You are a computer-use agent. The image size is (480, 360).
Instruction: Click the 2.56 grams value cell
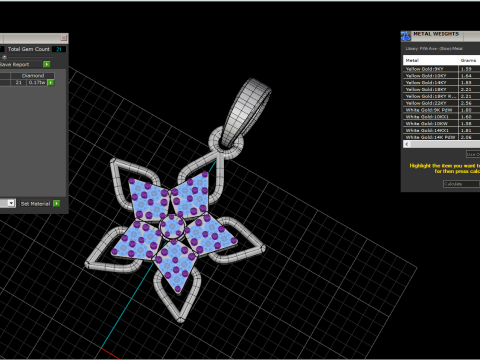click(x=469, y=103)
